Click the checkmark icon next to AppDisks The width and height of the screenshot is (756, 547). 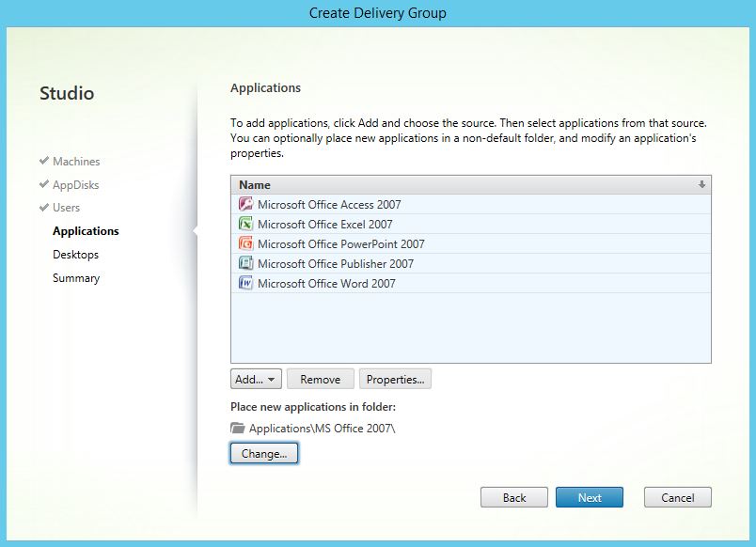tap(44, 184)
